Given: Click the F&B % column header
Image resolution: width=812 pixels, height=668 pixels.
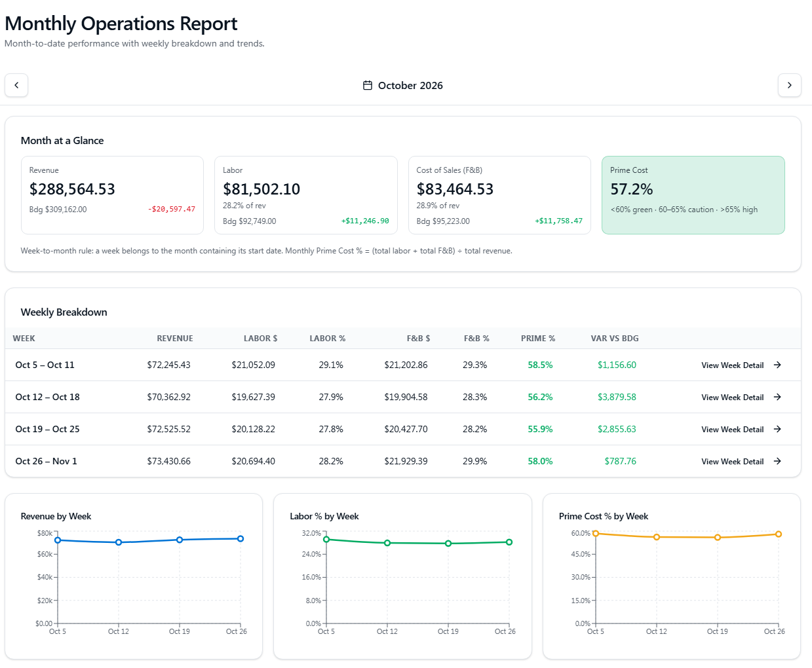Looking at the screenshot, I should (476, 339).
